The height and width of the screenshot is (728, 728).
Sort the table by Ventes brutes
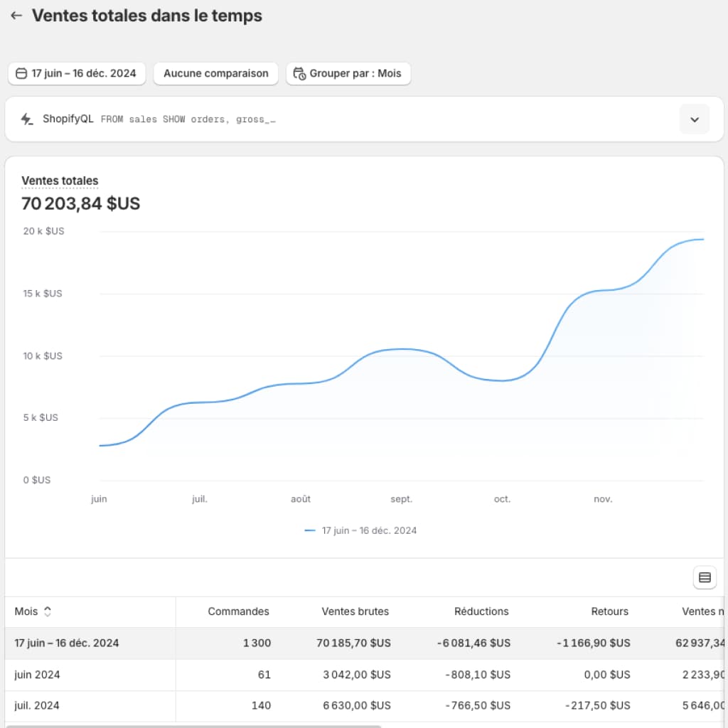point(355,611)
